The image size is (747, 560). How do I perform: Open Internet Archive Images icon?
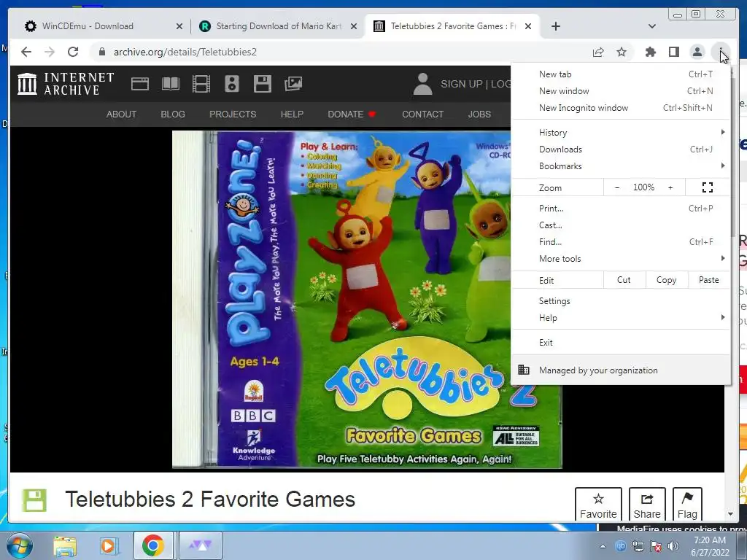pyautogui.click(x=293, y=84)
